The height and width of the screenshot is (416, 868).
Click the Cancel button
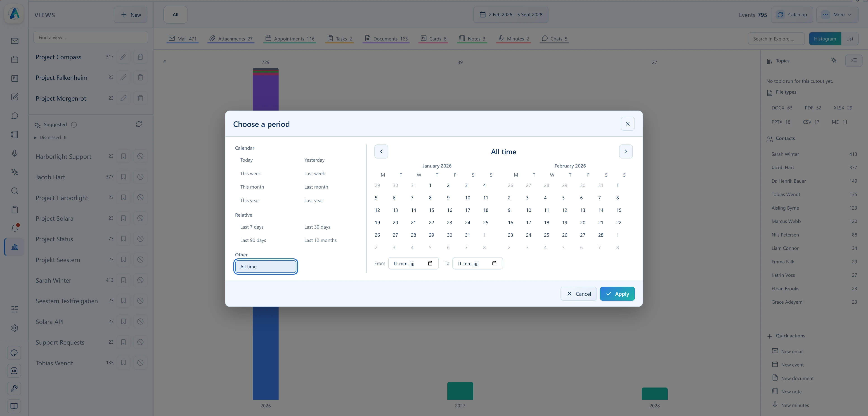[579, 294]
